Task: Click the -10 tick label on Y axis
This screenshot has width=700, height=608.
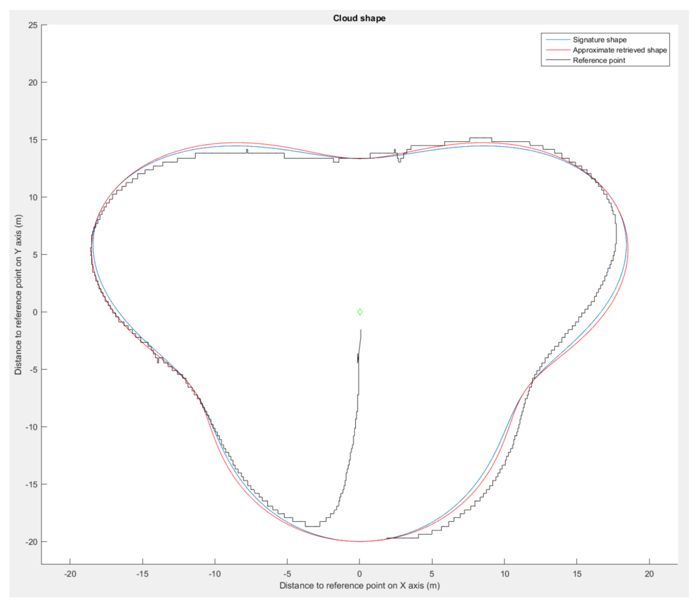Action: 32,427
